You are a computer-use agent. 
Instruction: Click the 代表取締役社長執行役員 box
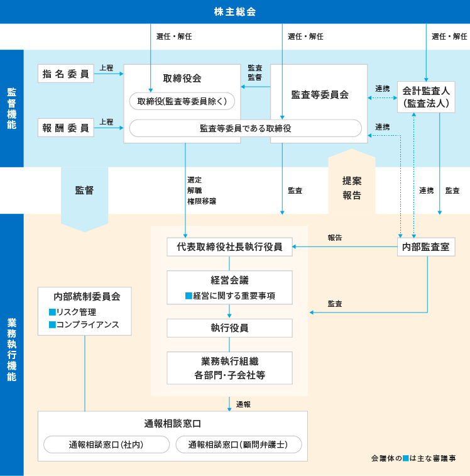229,247
